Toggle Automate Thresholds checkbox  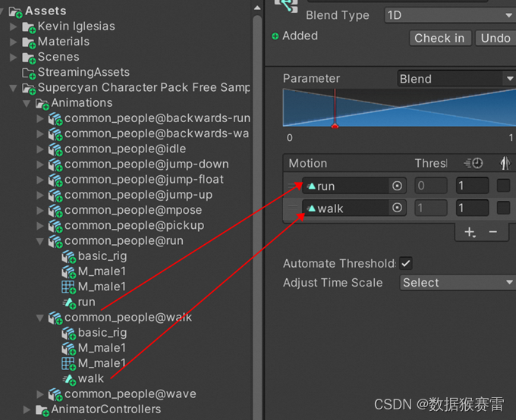[x=406, y=263]
